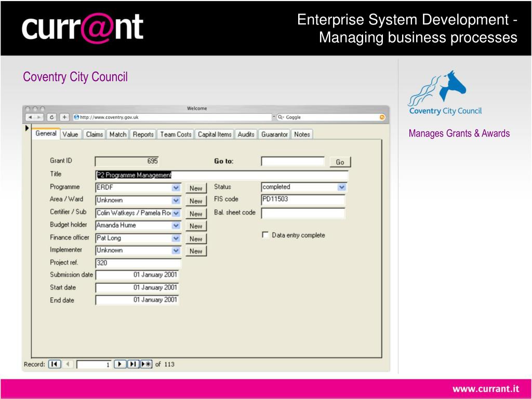Click the record selector triangle

pos(27,128)
